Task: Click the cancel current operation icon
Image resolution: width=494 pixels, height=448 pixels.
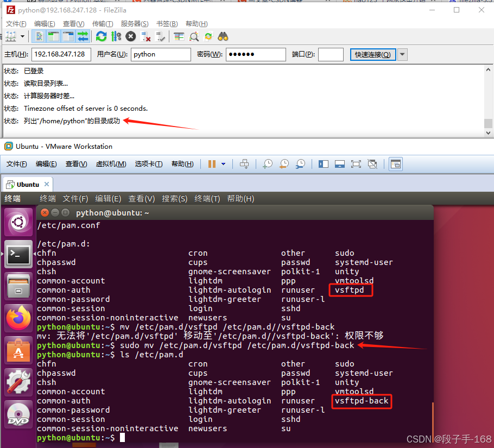Action: tap(131, 36)
